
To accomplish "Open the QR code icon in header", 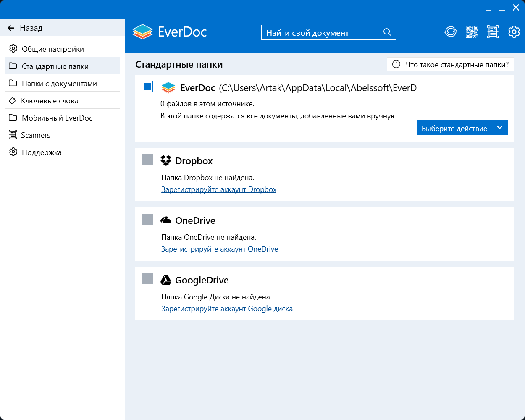I will 472,32.
